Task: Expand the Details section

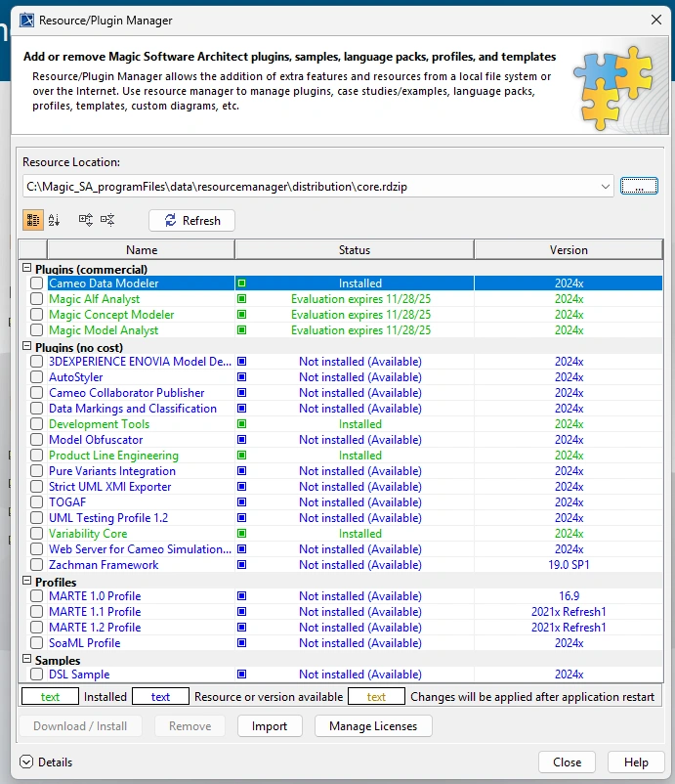Action: point(26,762)
